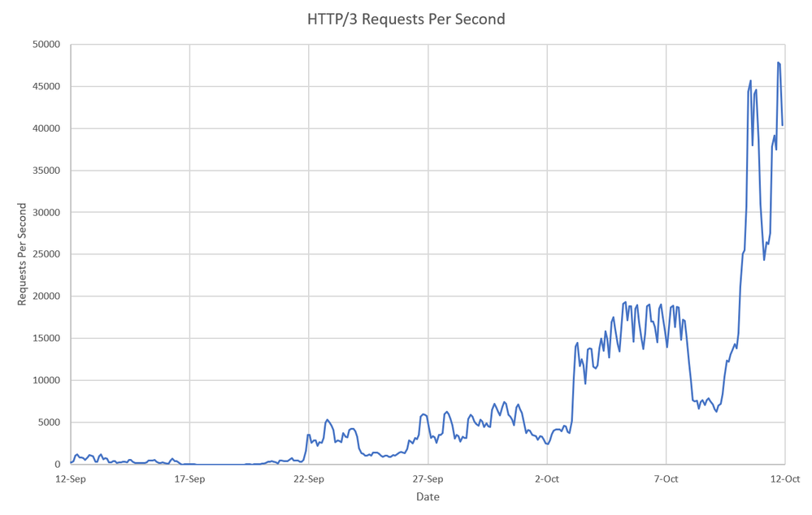Image resolution: width=812 pixels, height=515 pixels.
Task: Select the x-axis date label 12-Sep
Action: 71,479
